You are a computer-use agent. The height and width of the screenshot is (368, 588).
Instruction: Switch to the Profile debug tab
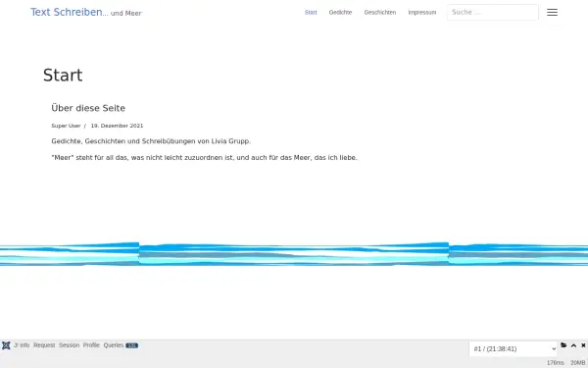click(x=91, y=345)
